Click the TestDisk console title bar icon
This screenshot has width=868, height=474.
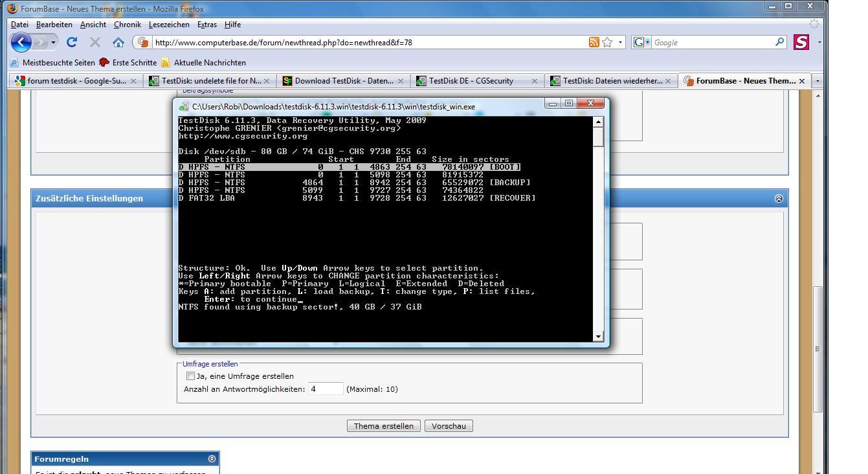coord(184,107)
